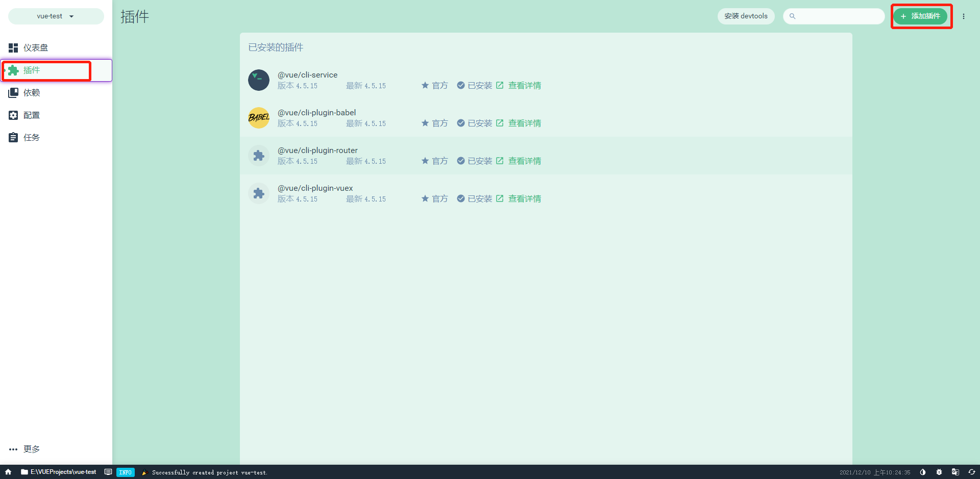Open the logs panel icon in status bar
Screen dimensions: 980x479
108,472
